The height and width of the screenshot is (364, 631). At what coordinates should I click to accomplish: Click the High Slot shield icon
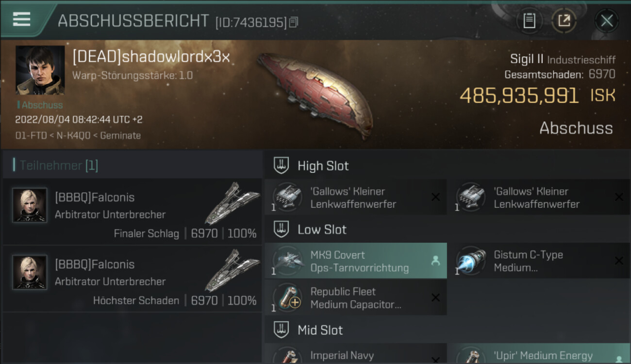click(x=281, y=165)
